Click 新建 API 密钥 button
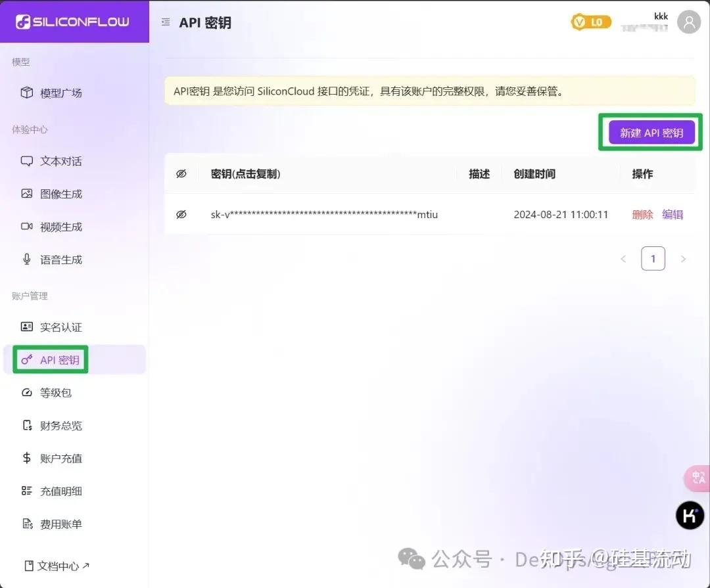710x588 pixels. 650,132
